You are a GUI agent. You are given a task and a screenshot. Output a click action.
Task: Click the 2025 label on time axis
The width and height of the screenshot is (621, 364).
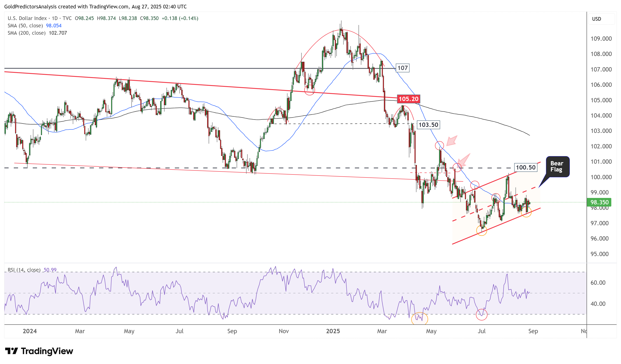coord(333,331)
